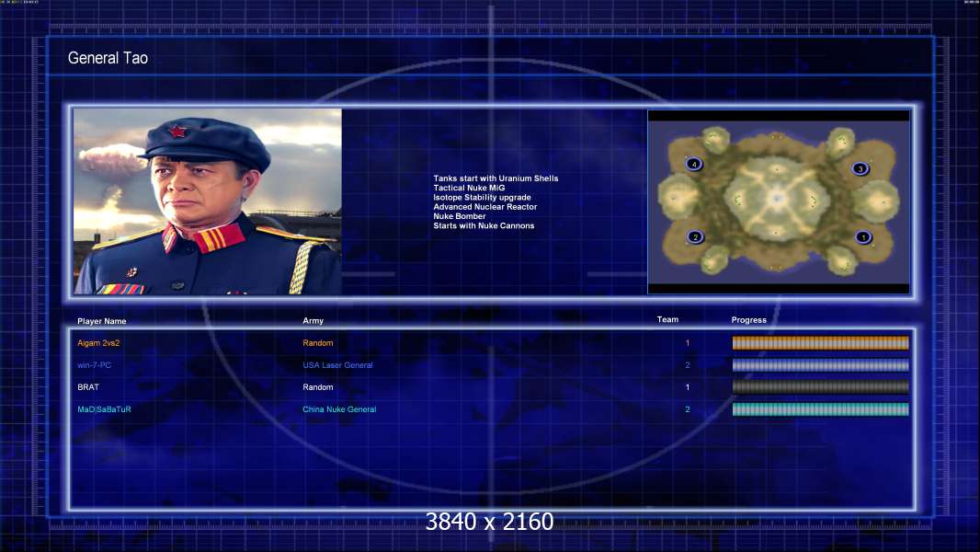Click start position 3 marker on minimap
This screenshot has width=980, height=552.
[x=860, y=168]
